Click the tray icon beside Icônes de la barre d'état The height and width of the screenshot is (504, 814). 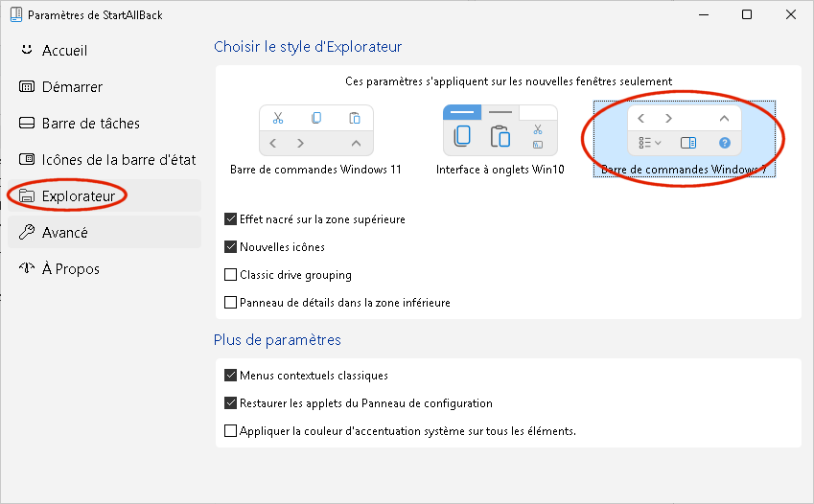pos(27,159)
